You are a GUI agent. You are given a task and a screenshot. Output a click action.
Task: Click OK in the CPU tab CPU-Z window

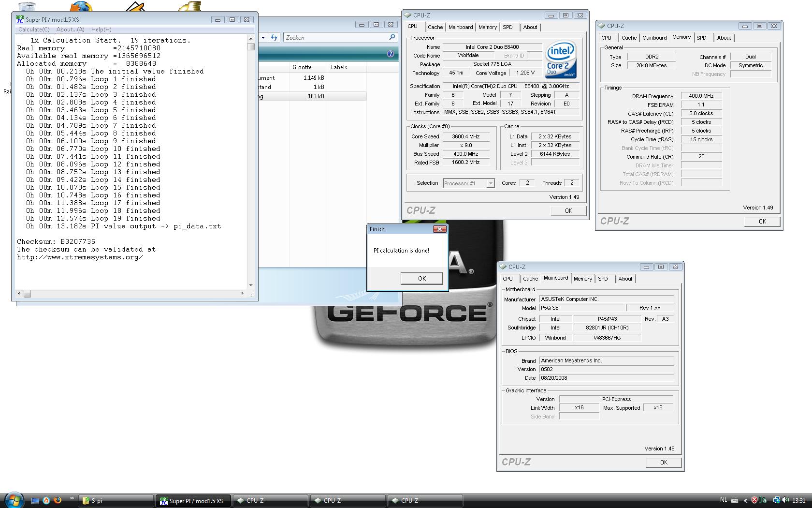click(x=568, y=211)
